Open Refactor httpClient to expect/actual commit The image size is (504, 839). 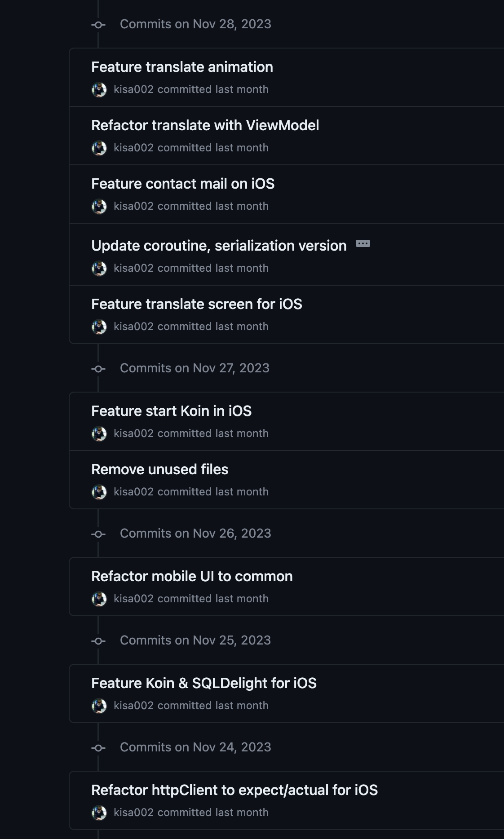(234, 790)
